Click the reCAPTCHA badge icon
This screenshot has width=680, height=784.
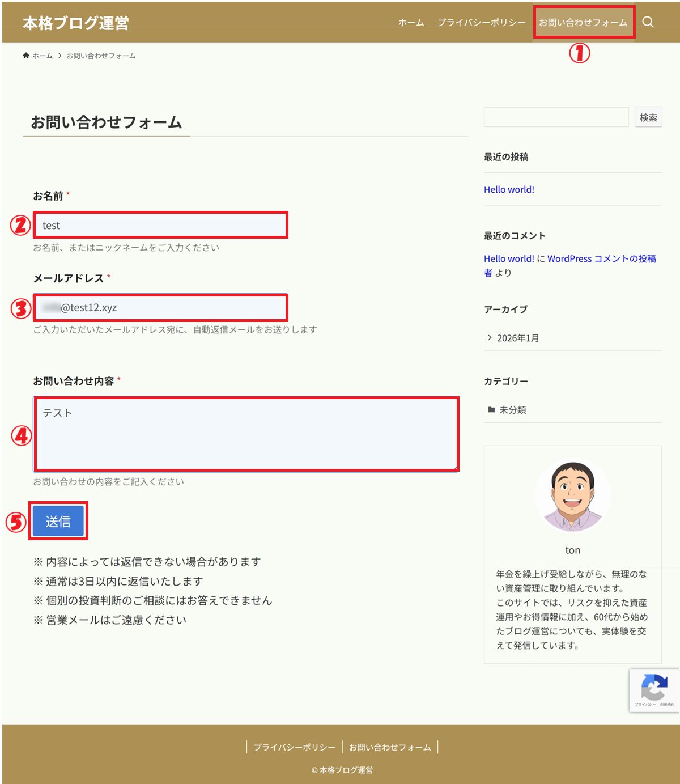pos(654,688)
